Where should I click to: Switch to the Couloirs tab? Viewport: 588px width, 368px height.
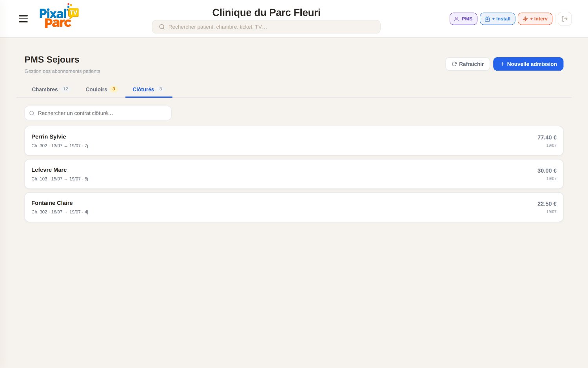tap(101, 89)
